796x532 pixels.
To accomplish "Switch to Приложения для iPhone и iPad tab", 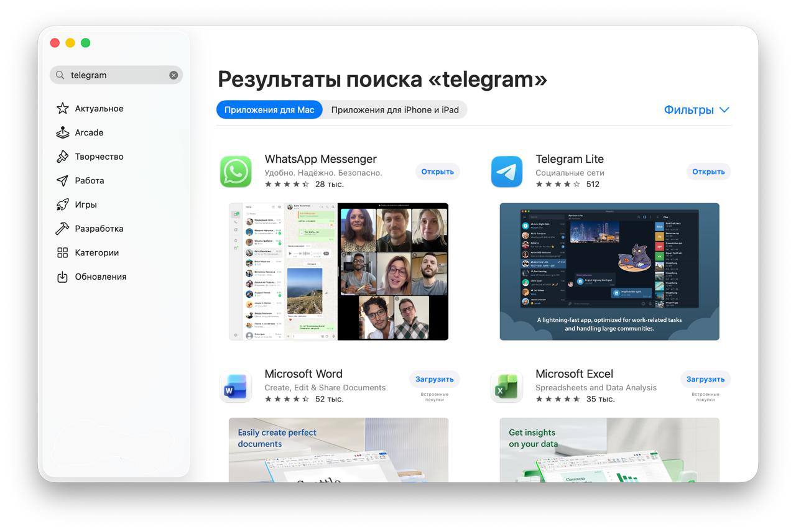I will pyautogui.click(x=396, y=109).
